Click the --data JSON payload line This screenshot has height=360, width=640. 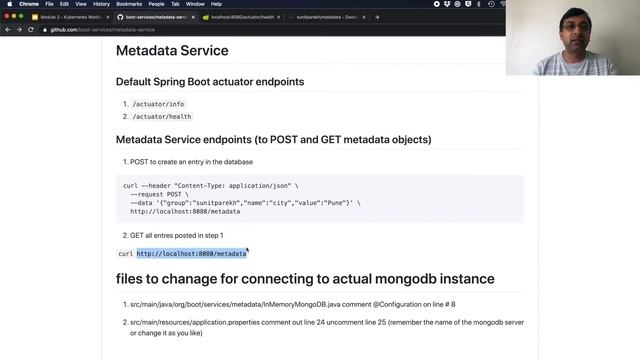[x=245, y=203]
